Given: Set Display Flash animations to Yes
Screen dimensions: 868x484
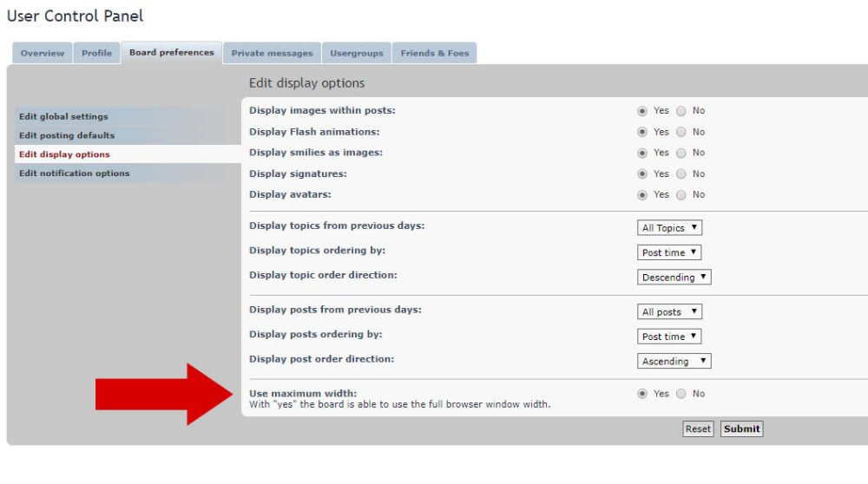Looking at the screenshot, I should coord(642,132).
